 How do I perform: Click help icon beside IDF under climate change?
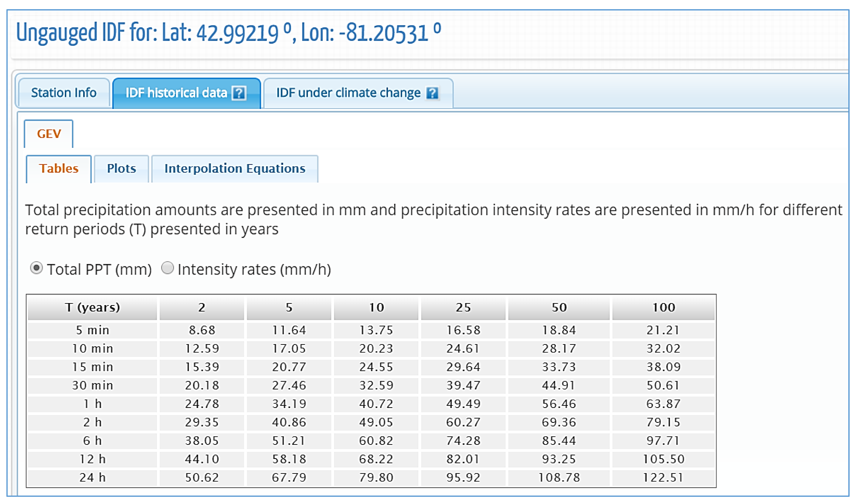pyautogui.click(x=432, y=93)
